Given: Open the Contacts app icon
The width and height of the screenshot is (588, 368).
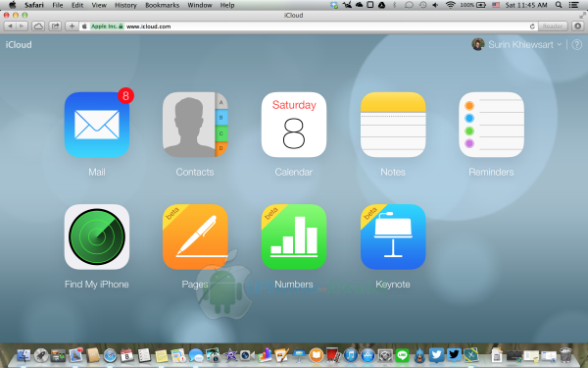Looking at the screenshot, I should 195,125.
